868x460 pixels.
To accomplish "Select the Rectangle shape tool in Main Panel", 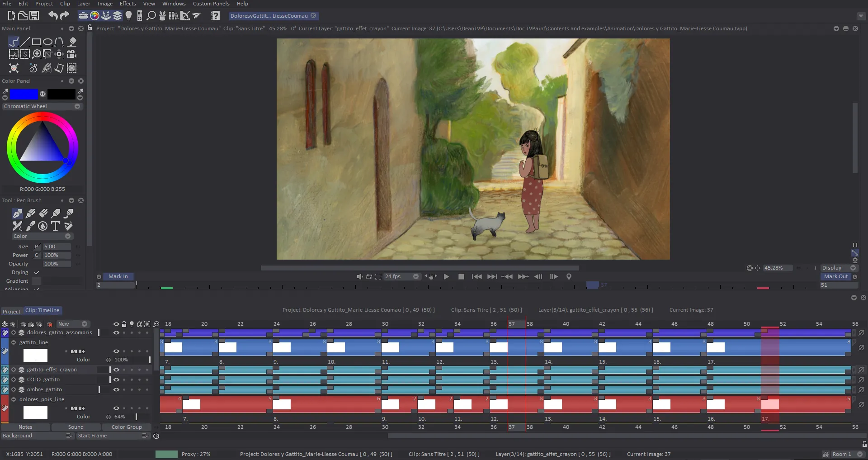I will coord(36,42).
